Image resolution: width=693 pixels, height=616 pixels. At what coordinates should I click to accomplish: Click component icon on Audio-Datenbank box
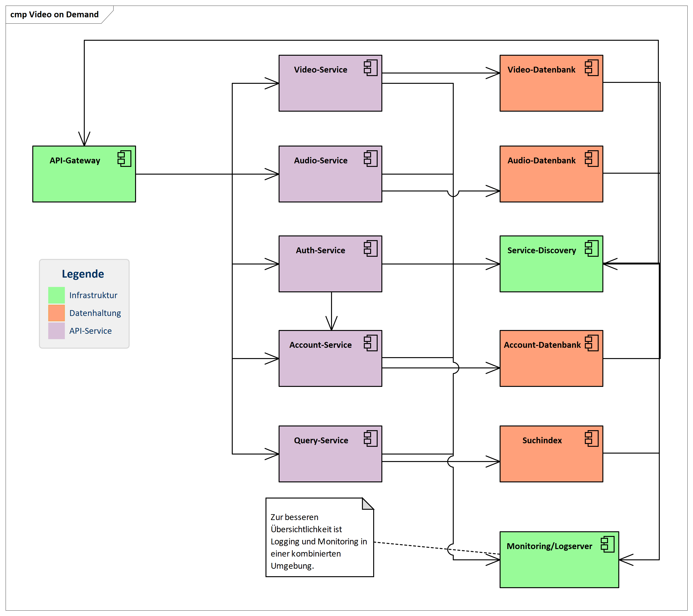click(592, 158)
